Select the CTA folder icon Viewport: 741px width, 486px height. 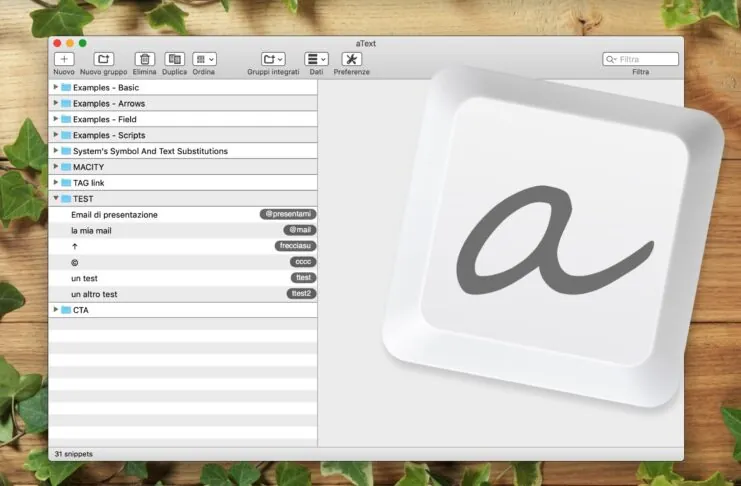click(66, 310)
